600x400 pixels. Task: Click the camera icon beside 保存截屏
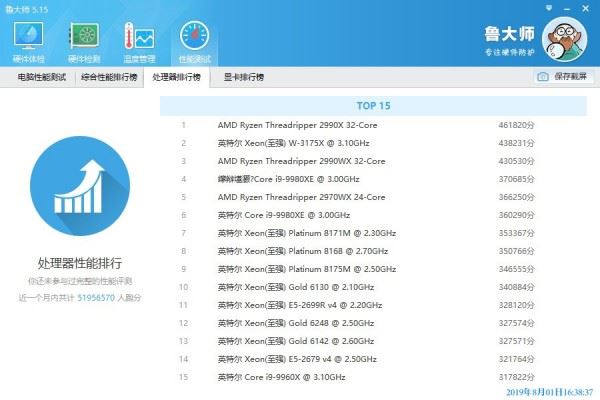click(x=543, y=77)
